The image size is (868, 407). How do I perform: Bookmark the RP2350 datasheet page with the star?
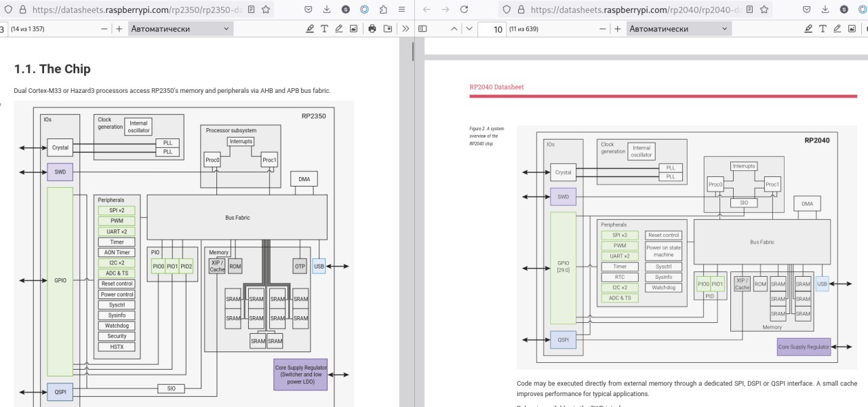tap(266, 10)
